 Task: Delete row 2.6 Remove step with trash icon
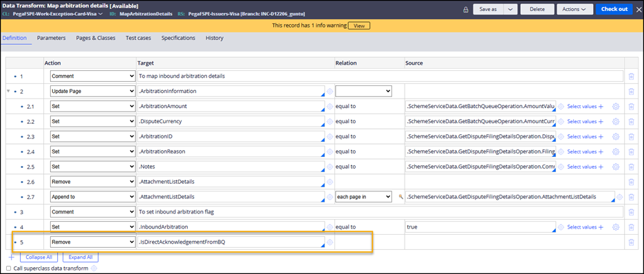[631, 182]
